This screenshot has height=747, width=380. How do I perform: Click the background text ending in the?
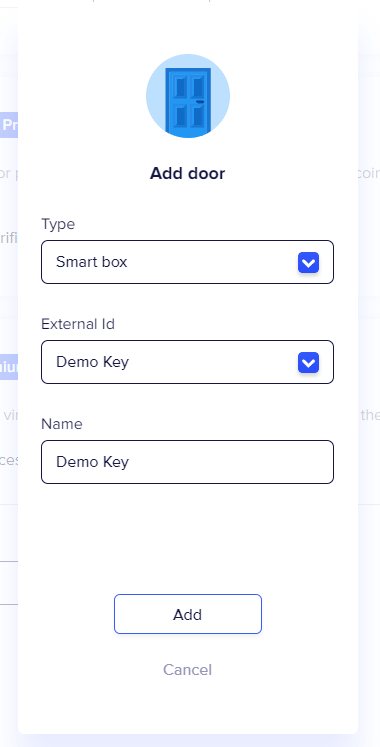click(x=370, y=414)
